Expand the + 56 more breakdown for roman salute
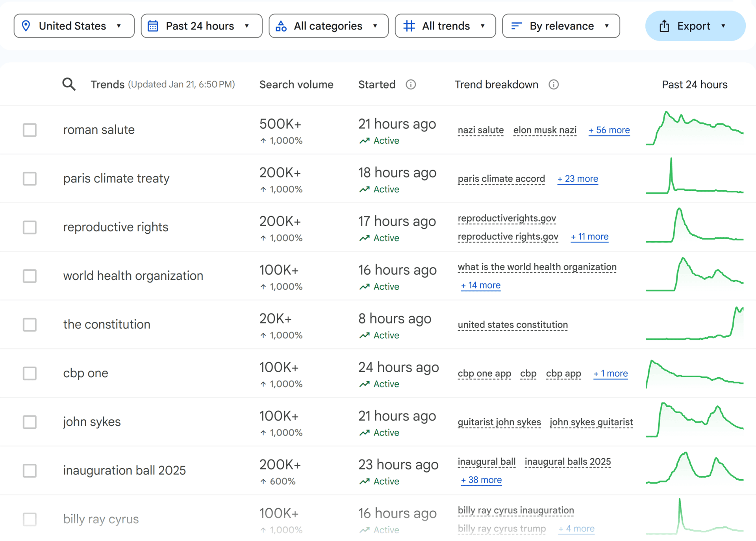 pyautogui.click(x=609, y=130)
